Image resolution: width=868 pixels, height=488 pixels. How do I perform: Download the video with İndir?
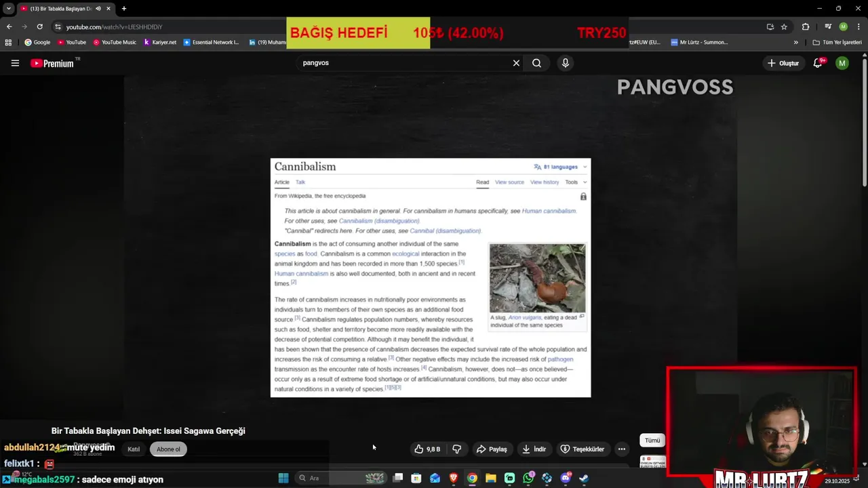coord(534,449)
